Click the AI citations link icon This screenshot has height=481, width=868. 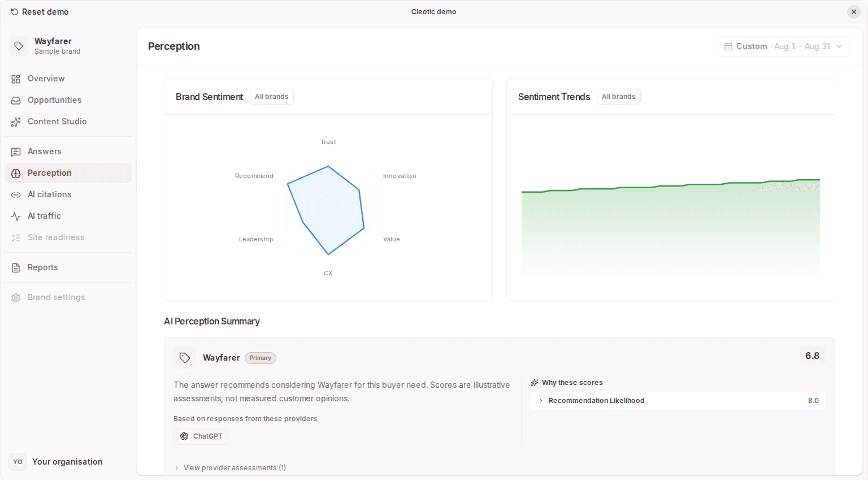point(16,195)
